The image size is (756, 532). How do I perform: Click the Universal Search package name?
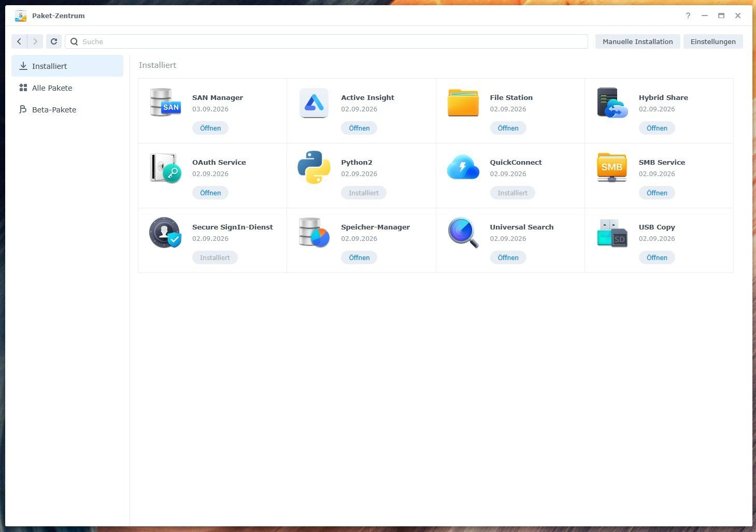pyautogui.click(x=522, y=227)
